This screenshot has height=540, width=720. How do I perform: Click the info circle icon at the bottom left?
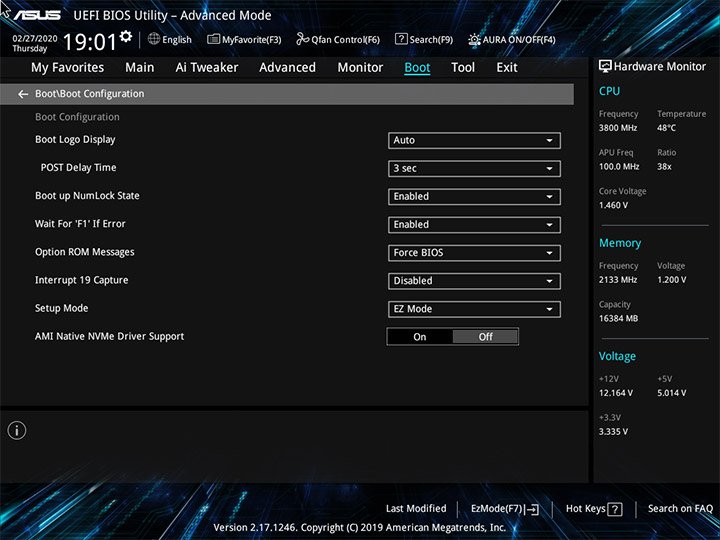(x=17, y=430)
